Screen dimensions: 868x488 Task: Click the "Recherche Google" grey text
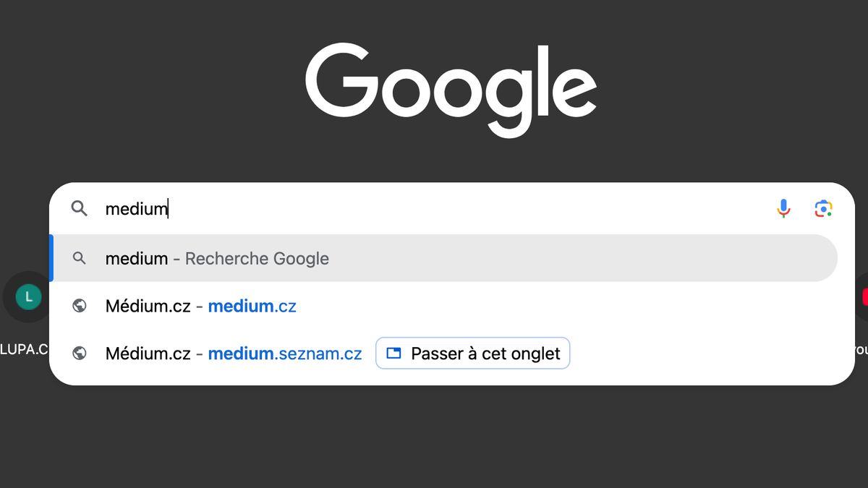pyautogui.click(x=257, y=258)
